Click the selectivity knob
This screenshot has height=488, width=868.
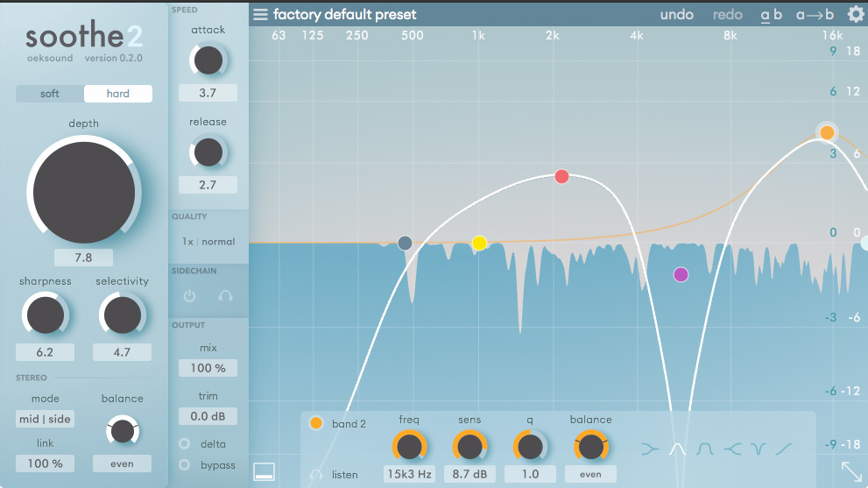click(123, 315)
